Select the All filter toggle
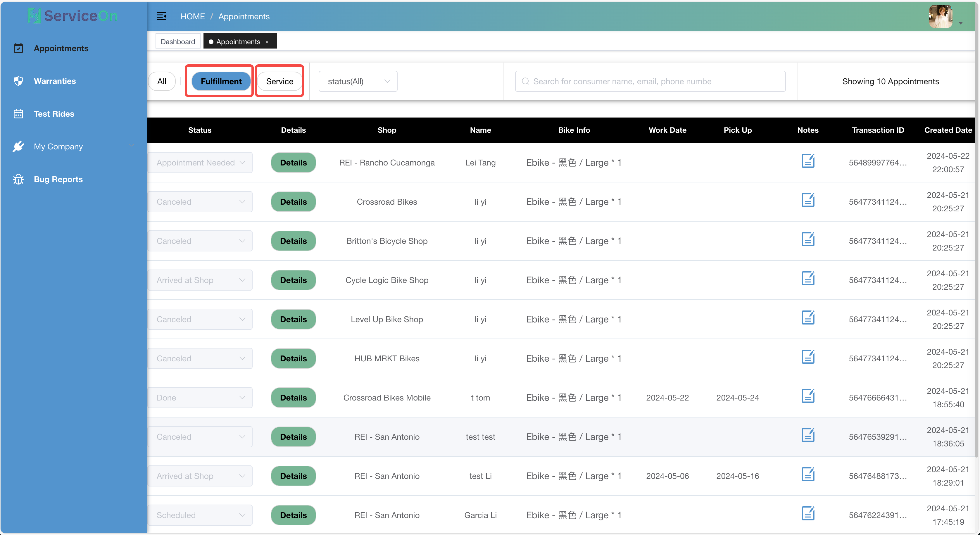980x535 pixels. pos(162,82)
